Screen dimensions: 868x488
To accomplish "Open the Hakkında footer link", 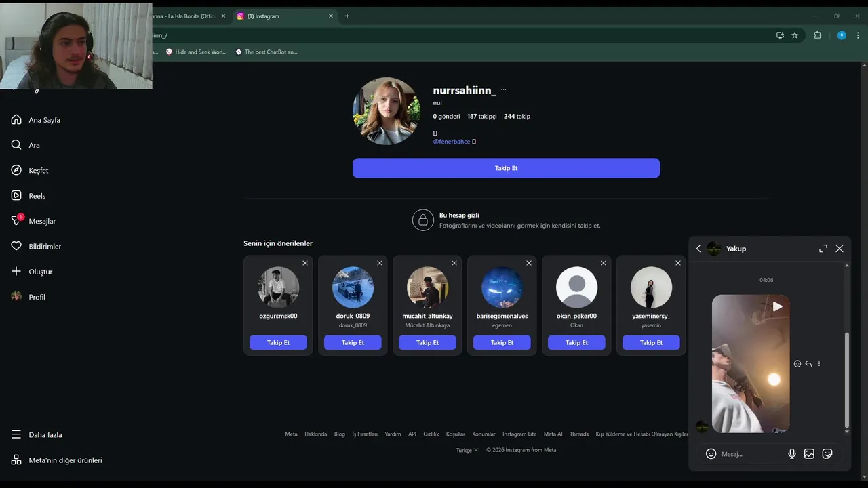I will tap(315, 434).
